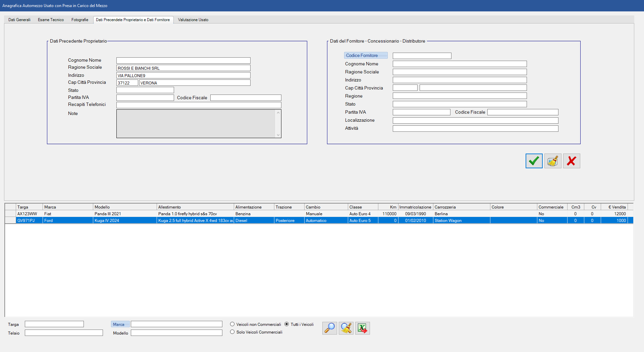Click the Modello search field
This screenshot has height=352, width=644.
176,333
